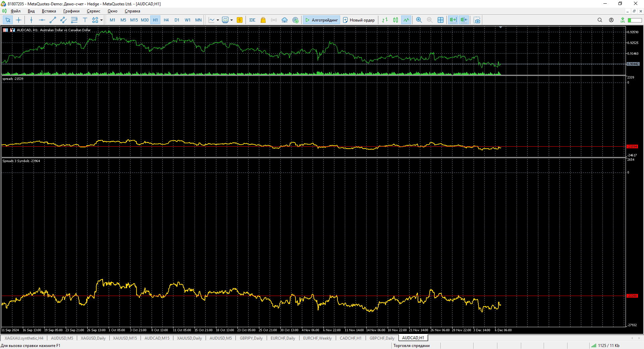Tile chart windows with grid icon
Viewport: 644px width, 349px height.
(x=441, y=20)
